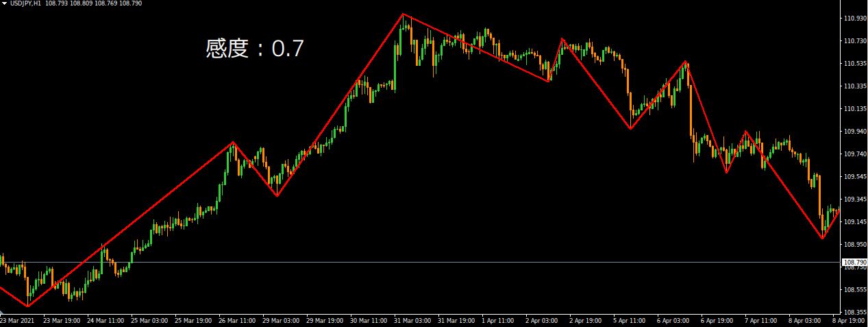Click the 110.730 price axis label
The image size is (868, 327).
[855, 41]
